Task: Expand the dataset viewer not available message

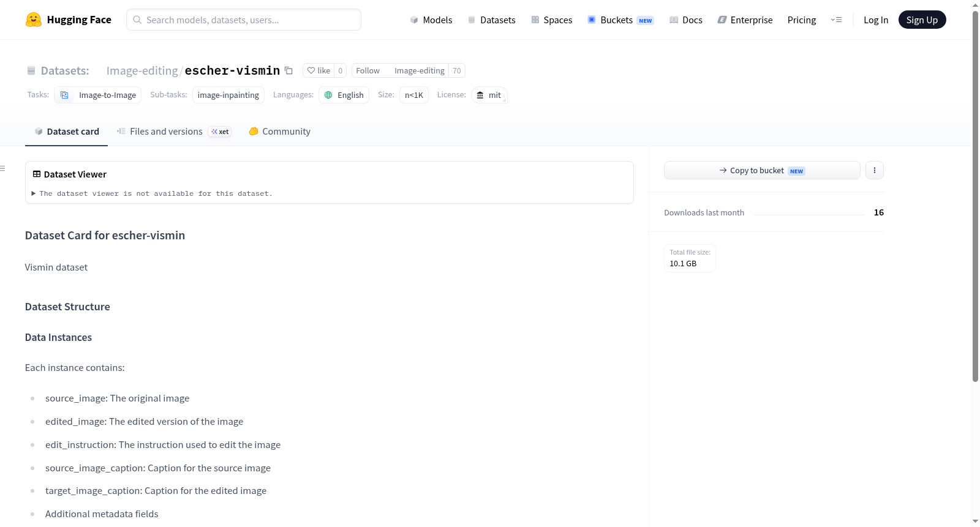Action: [152, 193]
